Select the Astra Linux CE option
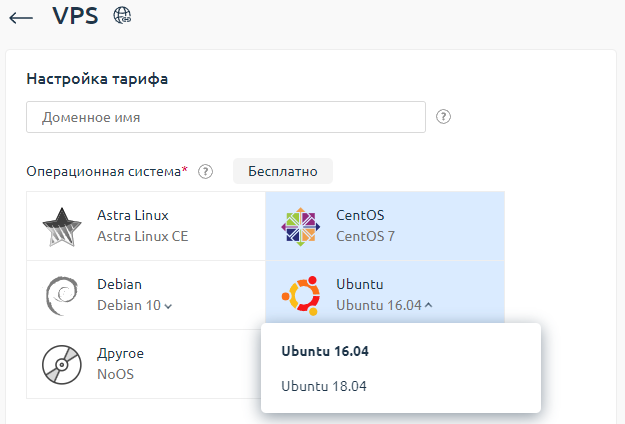 pos(142,237)
